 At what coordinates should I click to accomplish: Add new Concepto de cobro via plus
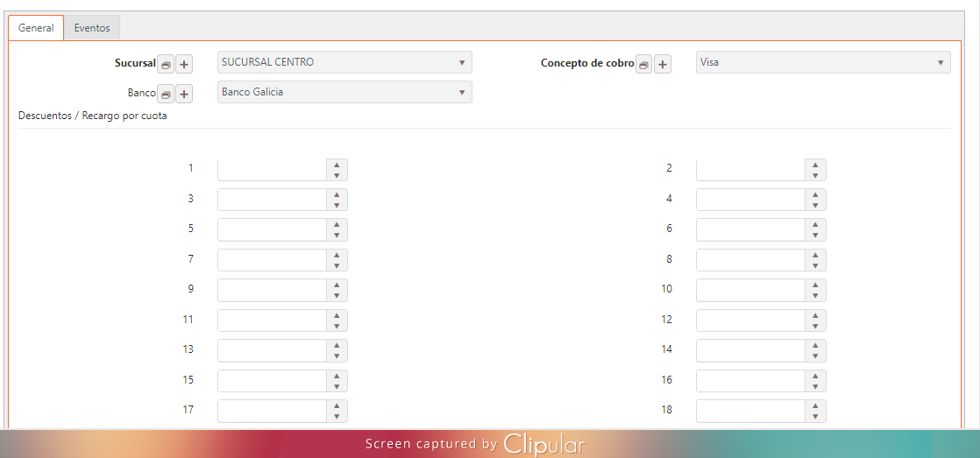click(x=663, y=64)
